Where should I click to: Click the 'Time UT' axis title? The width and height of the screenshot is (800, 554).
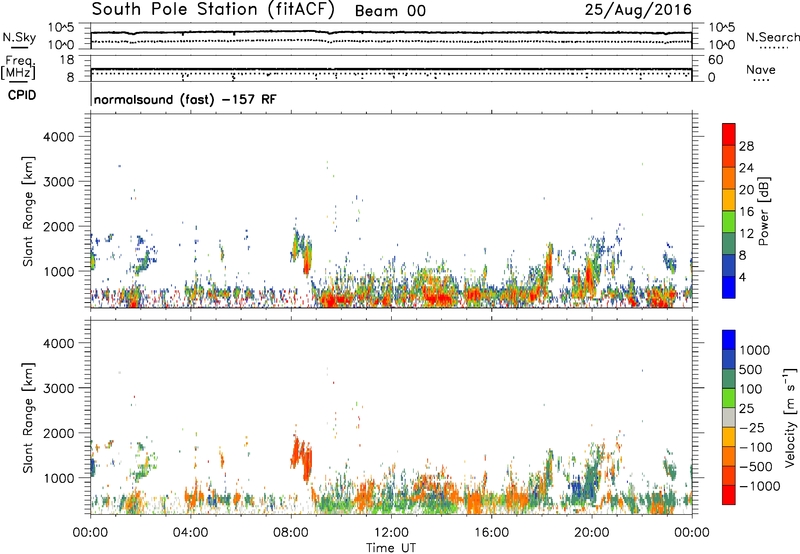point(391,548)
